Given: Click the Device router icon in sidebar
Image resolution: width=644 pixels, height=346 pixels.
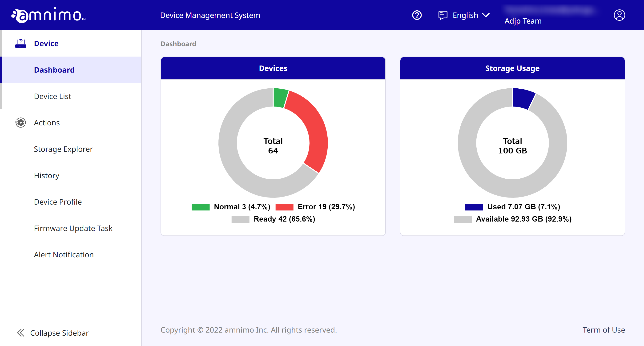Looking at the screenshot, I should pyautogui.click(x=20, y=44).
